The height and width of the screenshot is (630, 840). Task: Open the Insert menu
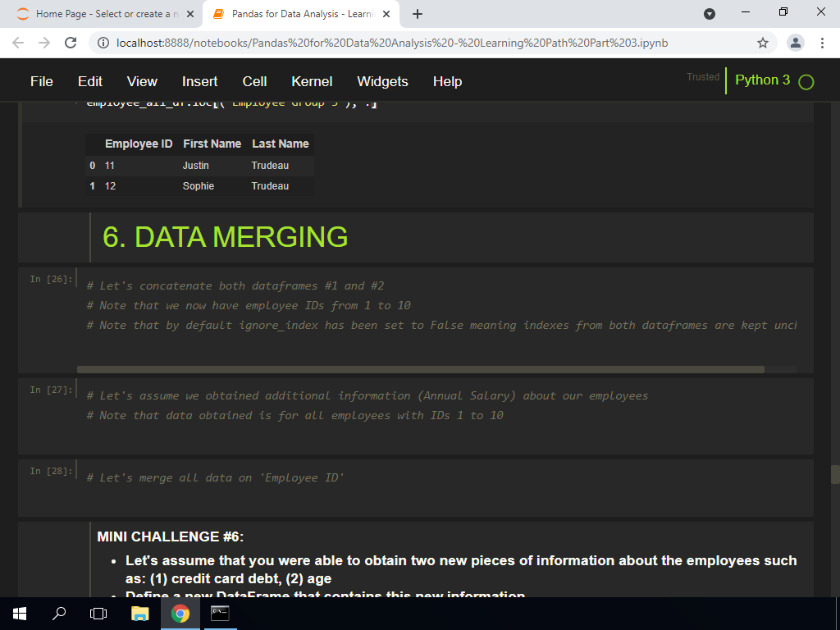[199, 81]
